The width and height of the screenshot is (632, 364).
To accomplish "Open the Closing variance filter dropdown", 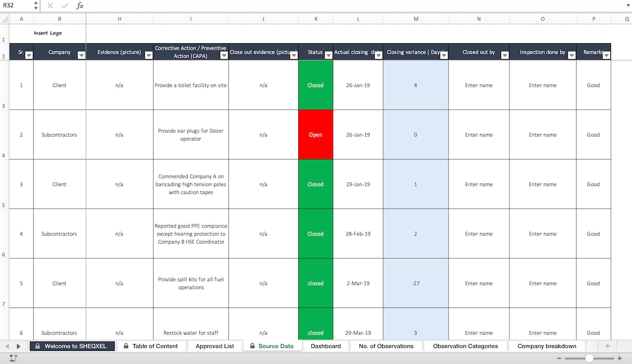I will [444, 54].
